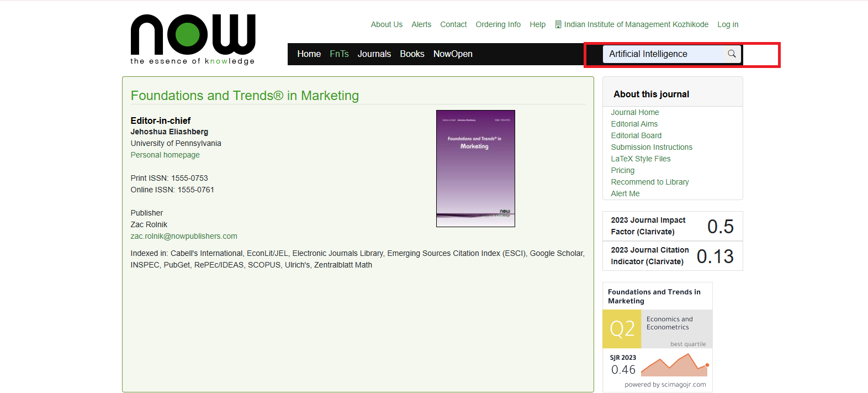Go to Submission Instructions
This screenshot has height=393, width=868.
point(652,148)
